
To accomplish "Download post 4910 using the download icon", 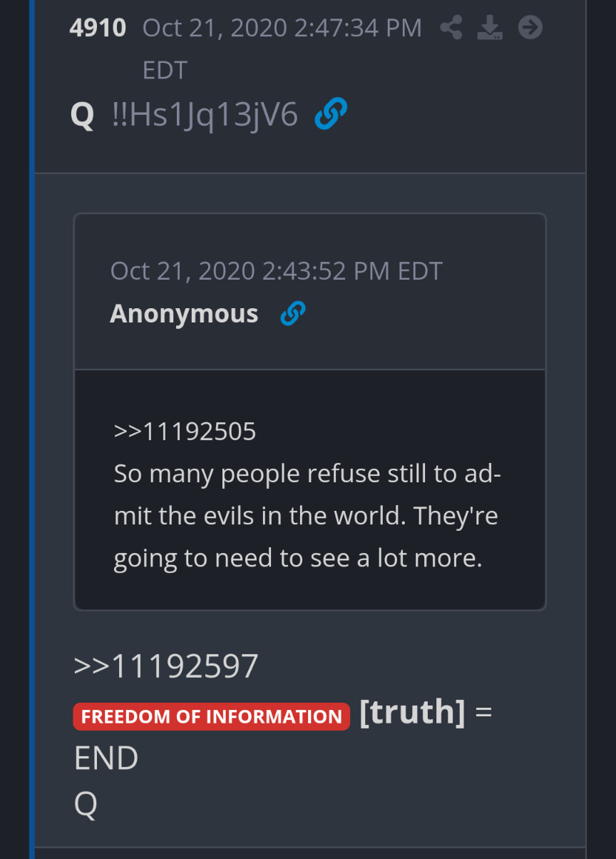I will point(490,28).
